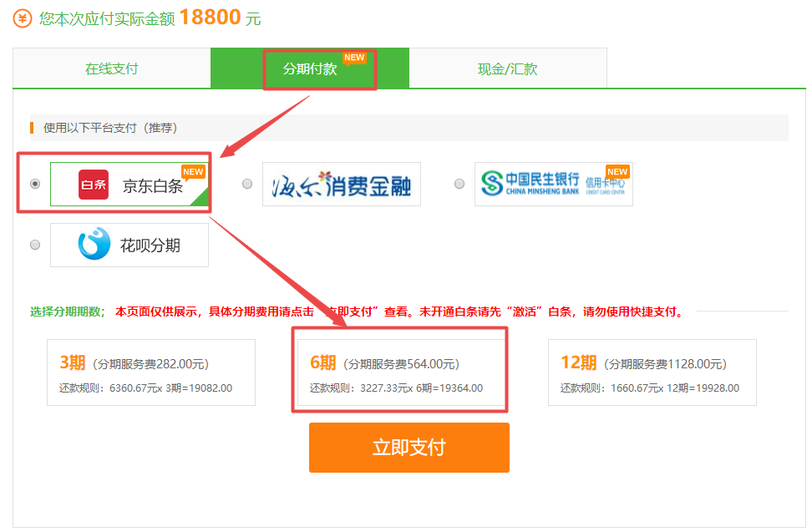Screen dimensions: 812x532
Task: Switch to the 现金/汇款 tab
Action: 507,68
